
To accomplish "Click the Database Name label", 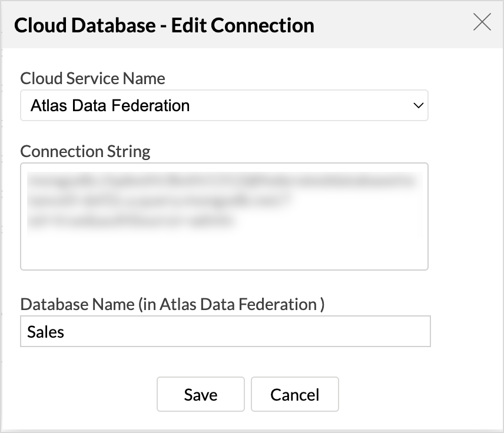I will click(172, 304).
